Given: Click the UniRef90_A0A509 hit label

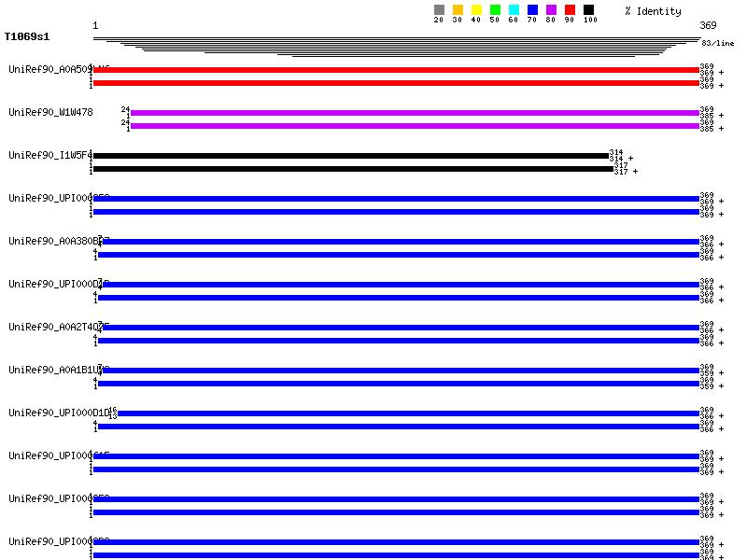Looking at the screenshot, I should tap(50, 69).
